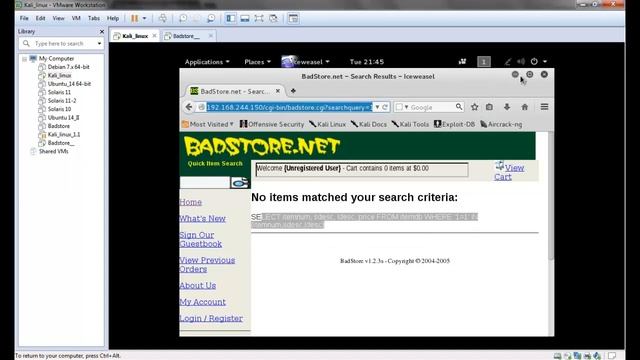Select Solaris 10 virtual machine
Image resolution: width=640 pixels, height=360 pixels.
point(60,109)
